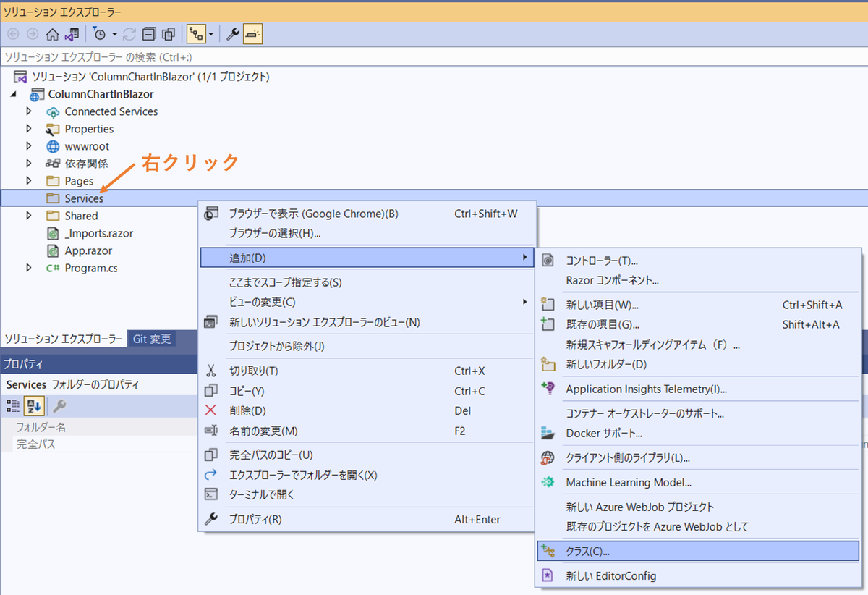Click the Home icon in Solution Explorer toolbar
868x595 pixels.
(52, 34)
